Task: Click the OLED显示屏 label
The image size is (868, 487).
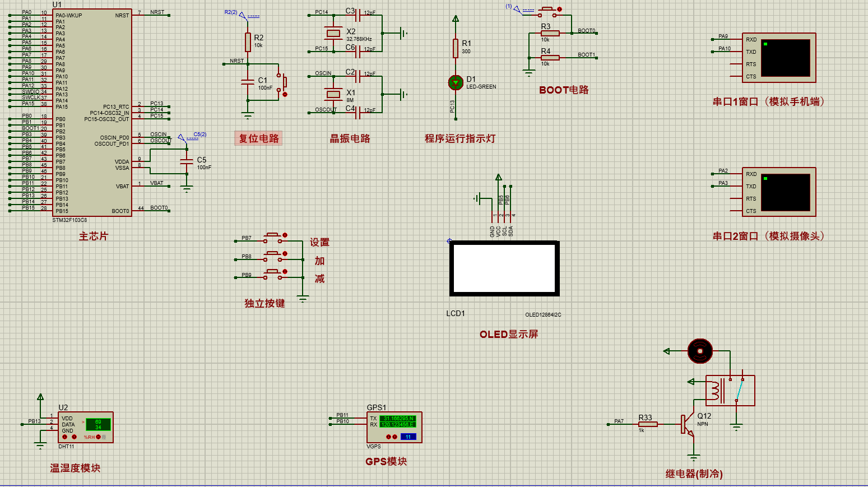Action: click(509, 335)
